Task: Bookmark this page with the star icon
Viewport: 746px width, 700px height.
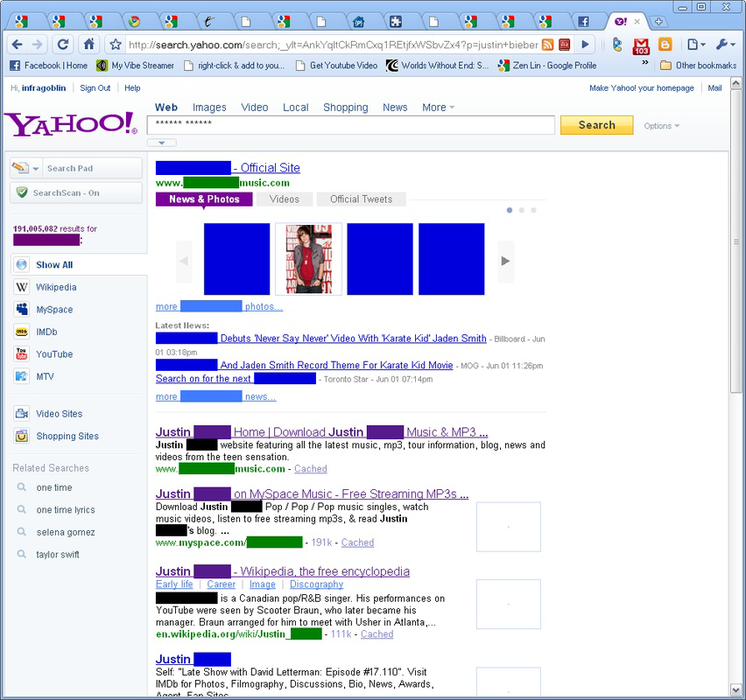Action: click(x=115, y=45)
